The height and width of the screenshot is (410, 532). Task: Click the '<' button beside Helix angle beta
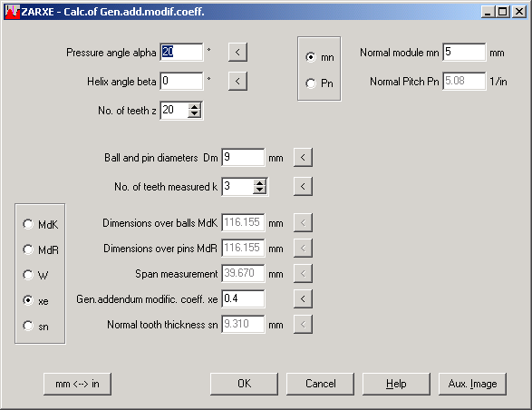pyautogui.click(x=237, y=82)
